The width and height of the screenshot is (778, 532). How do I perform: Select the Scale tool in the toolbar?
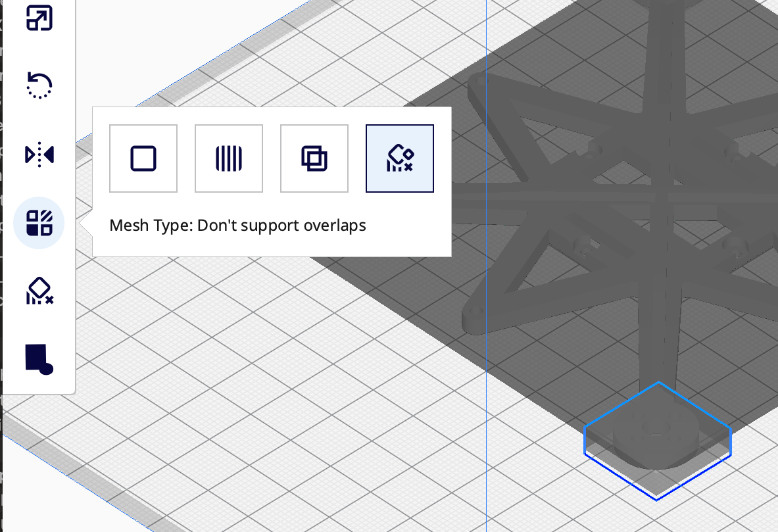(39, 18)
